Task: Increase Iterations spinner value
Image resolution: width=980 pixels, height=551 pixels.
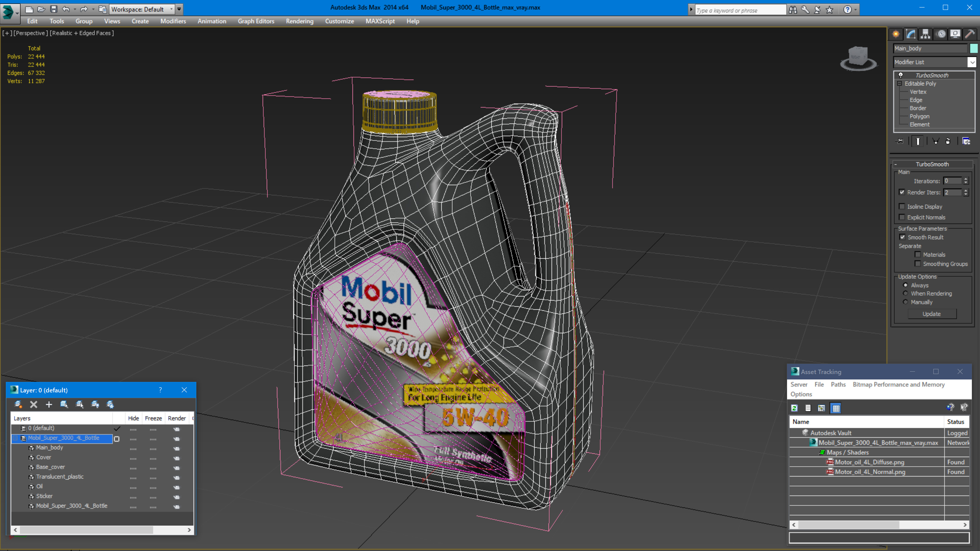Action: (x=966, y=179)
